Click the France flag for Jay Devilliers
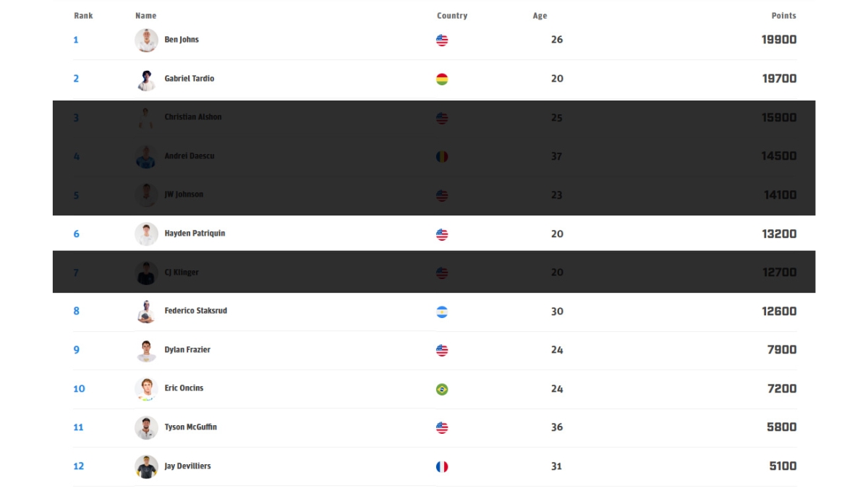The height and width of the screenshot is (488, 868). pos(442,466)
